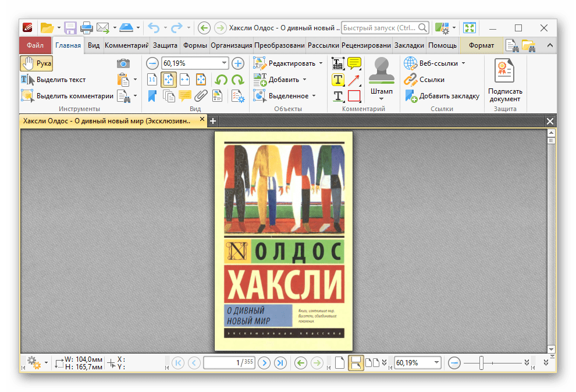The width and height of the screenshot is (576, 392).
Task: Toggle two-page layout in status bar
Action: coord(373,363)
